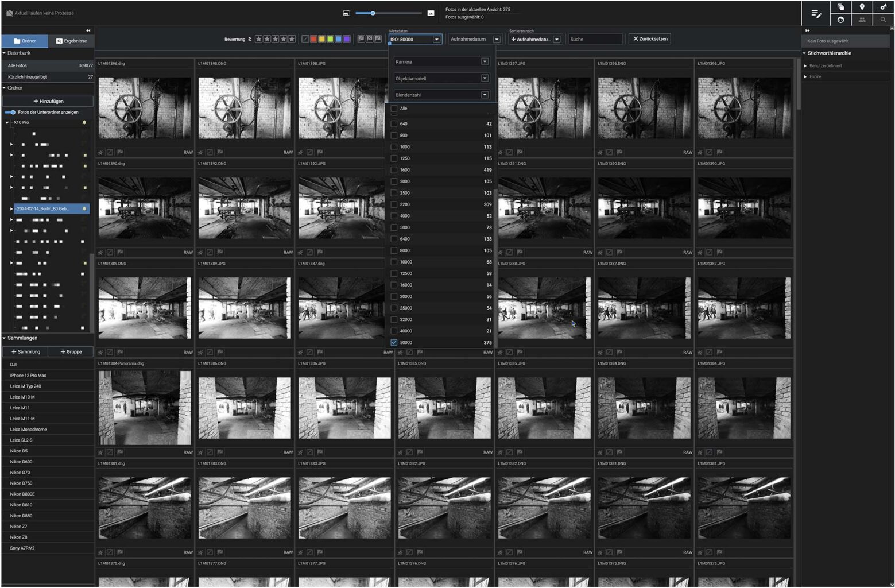Click the third flag filter icon
The image size is (895, 588).
coord(378,39)
